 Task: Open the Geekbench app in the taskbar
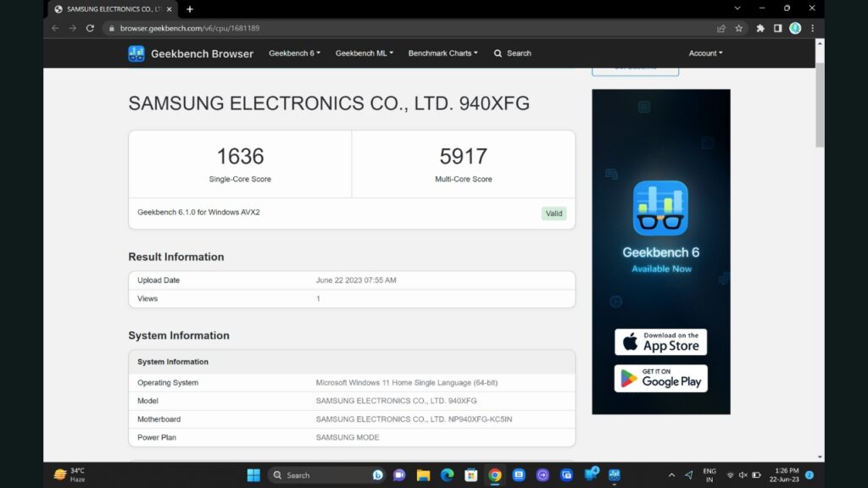pos(615,475)
